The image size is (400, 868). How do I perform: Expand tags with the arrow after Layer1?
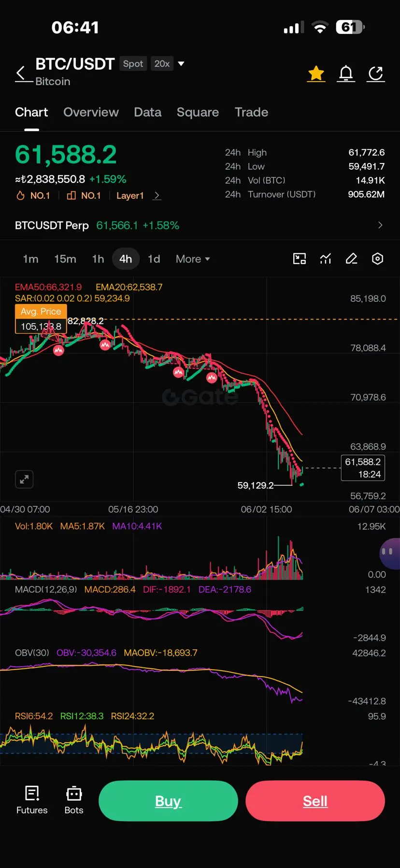click(157, 195)
